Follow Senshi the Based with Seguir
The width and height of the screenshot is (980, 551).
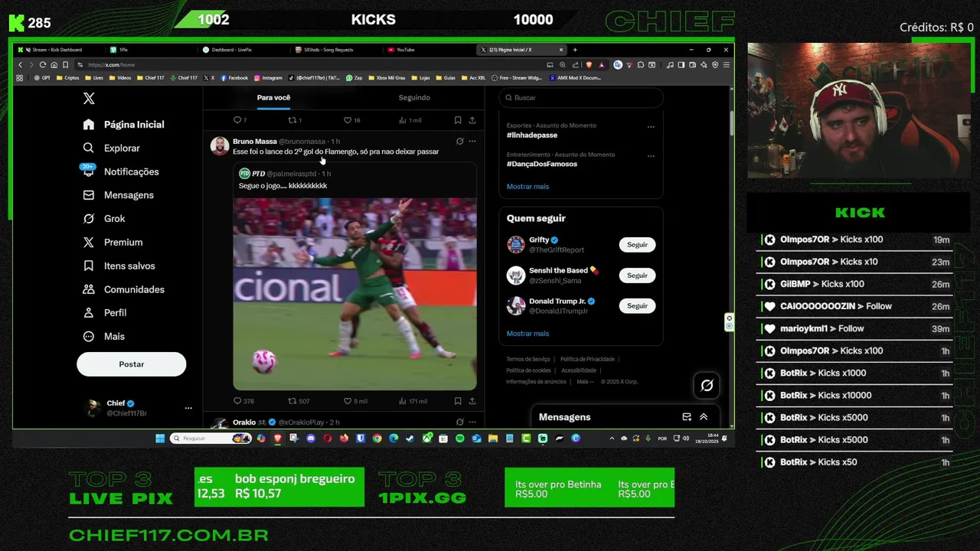(637, 275)
